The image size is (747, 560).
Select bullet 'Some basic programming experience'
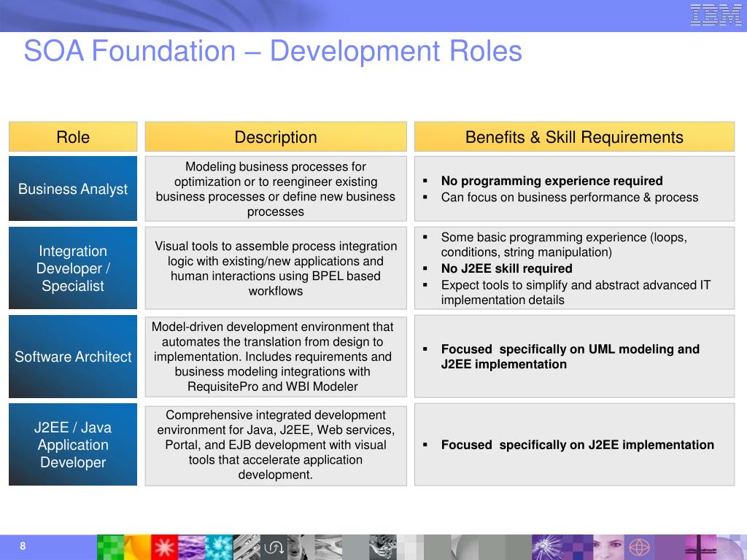(x=564, y=244)
